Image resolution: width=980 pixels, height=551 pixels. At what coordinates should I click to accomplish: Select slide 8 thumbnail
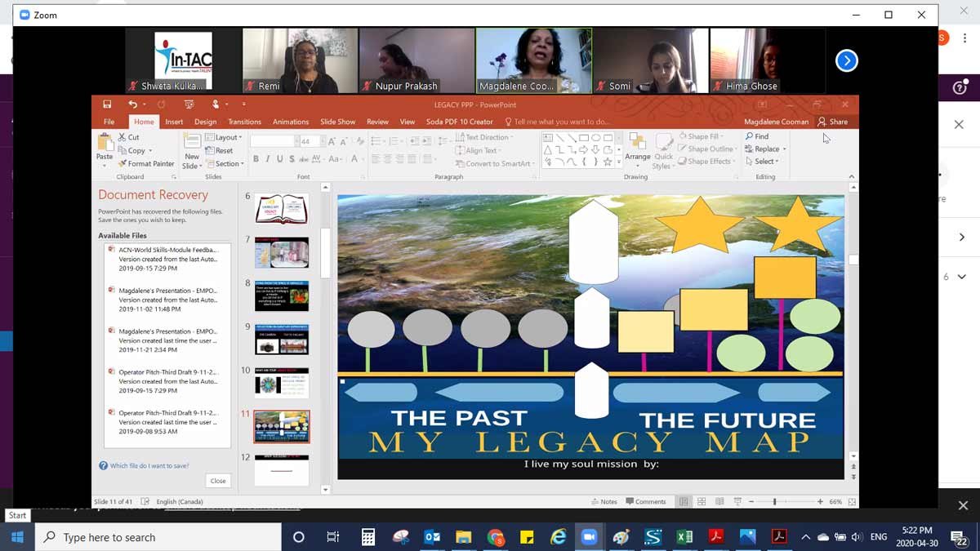[282, 295]
